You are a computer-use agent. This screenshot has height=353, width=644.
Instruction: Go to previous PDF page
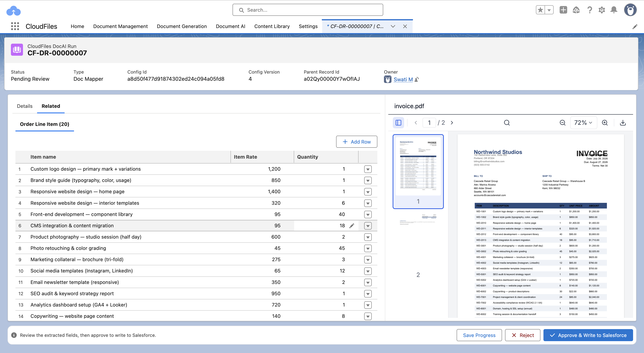(416, 123)
